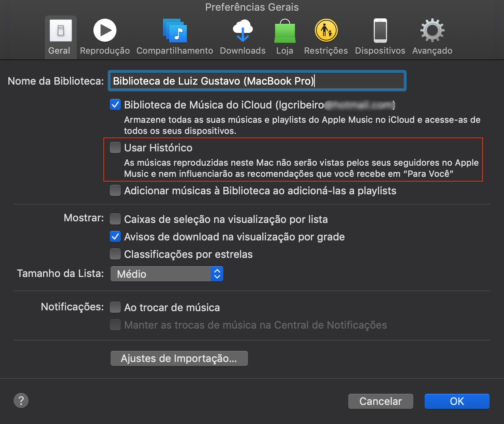Click the Tamanho da Lista: label

pos(60,273)
